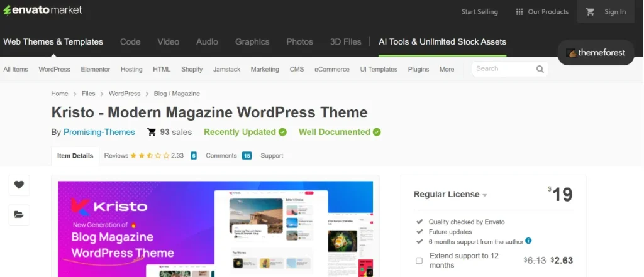This screenshot has width=644, height=277.
Task: Select Hosting in subnavigation
Action: [131, 69]
